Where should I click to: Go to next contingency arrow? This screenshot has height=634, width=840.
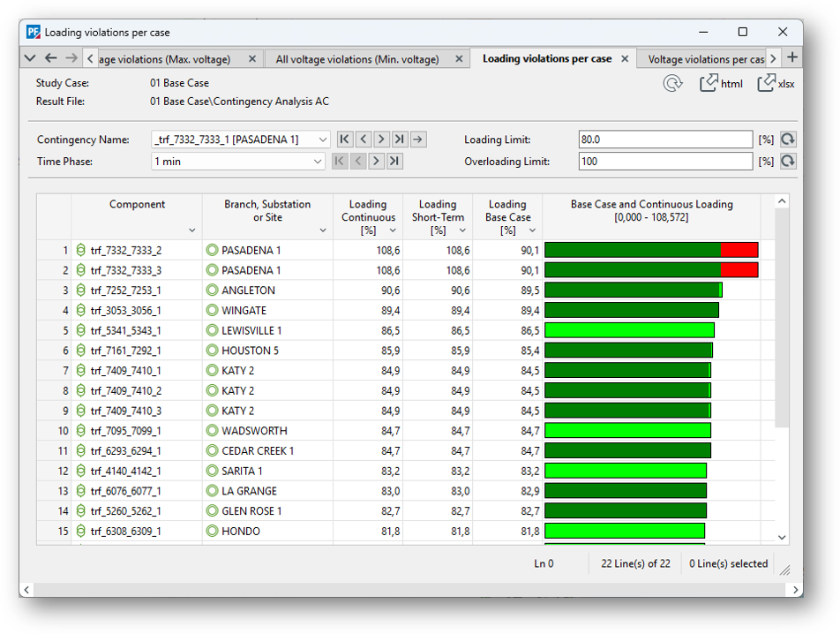click(381, 140)
